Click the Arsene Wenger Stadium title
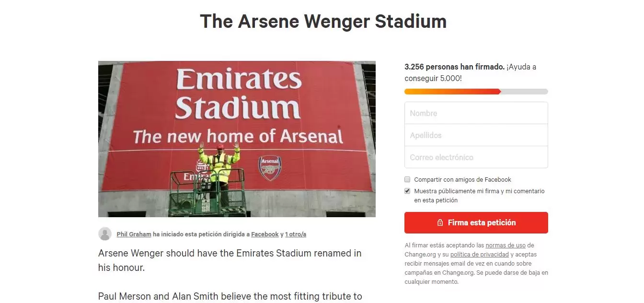The width and height of the screenshot is (644, 303). [323, 22]
